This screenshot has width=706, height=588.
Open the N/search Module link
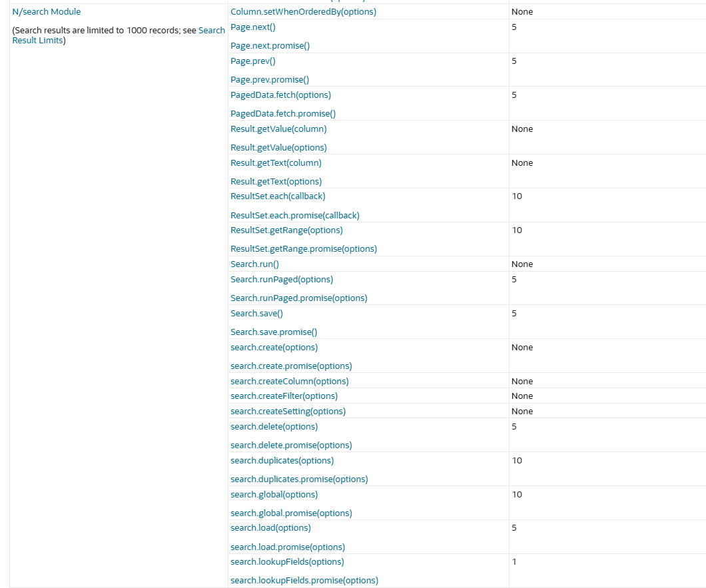[x=46, y=12]
